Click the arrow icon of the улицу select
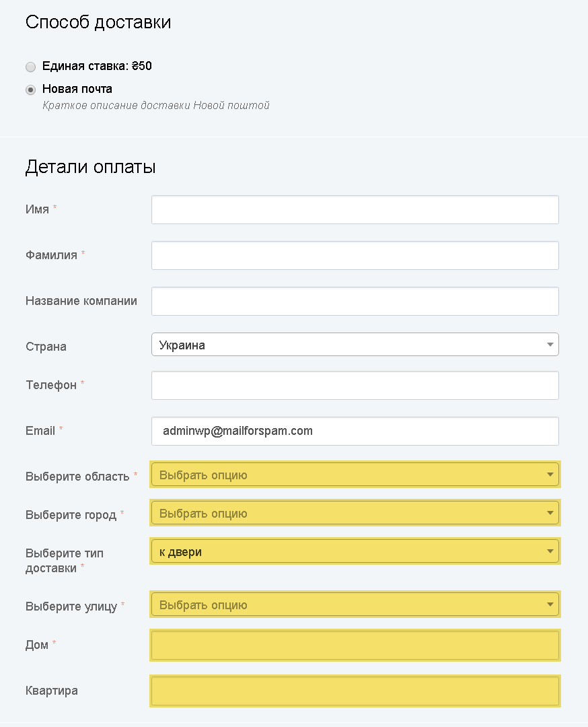588x727 pixels. pos(550,604)
